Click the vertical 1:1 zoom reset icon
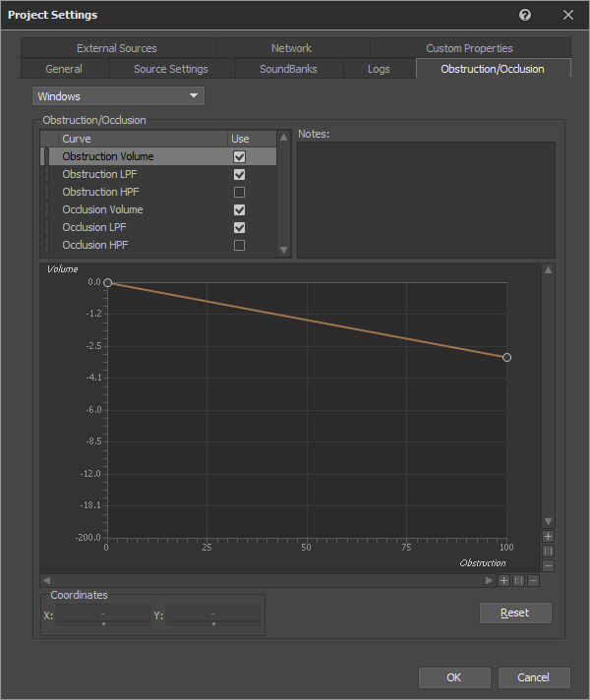Image resolution: width=590 pixels, height=700 pixels. pyautogui.click(x=548, y=552)
